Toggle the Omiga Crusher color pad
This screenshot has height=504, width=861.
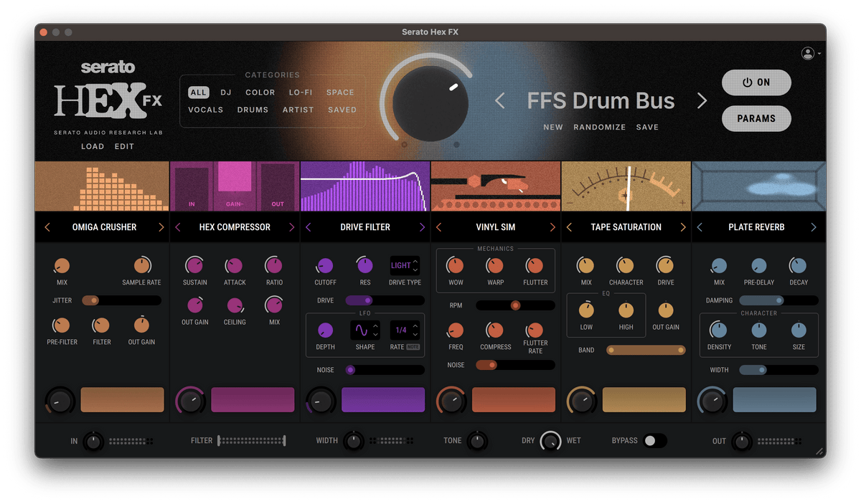(x=123, y=400)
